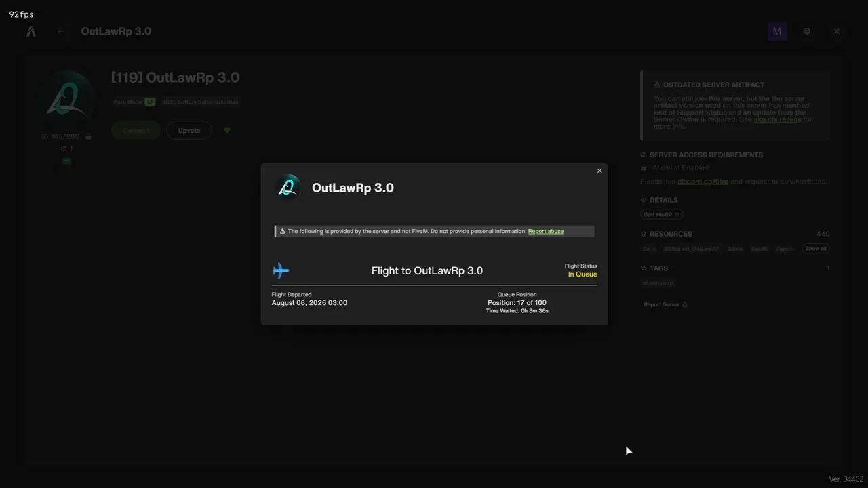Click the lock beside Allowlist Enabled

(x=644, y=168)
